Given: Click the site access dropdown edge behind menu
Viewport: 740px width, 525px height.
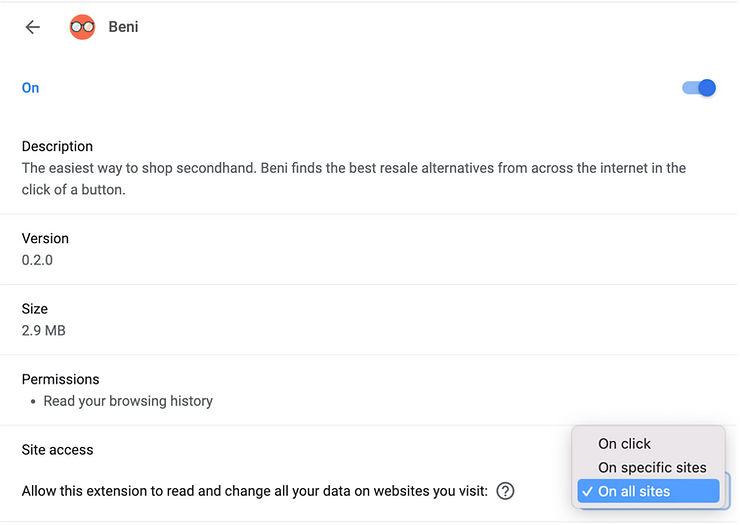Looking at the screenshot, I should (x=727, y=491).
